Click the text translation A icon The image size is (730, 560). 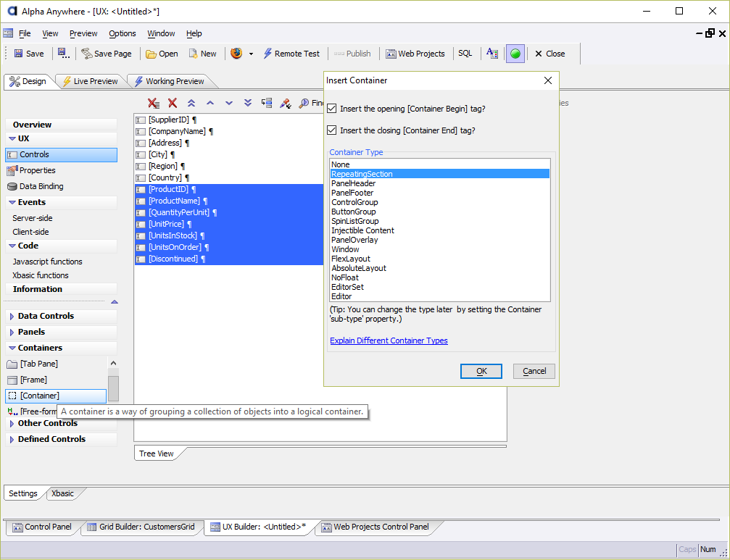(x=492, y=53)
